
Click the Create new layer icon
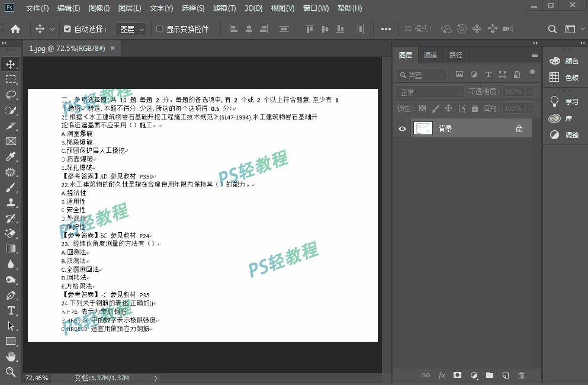(x=505, y=376)
